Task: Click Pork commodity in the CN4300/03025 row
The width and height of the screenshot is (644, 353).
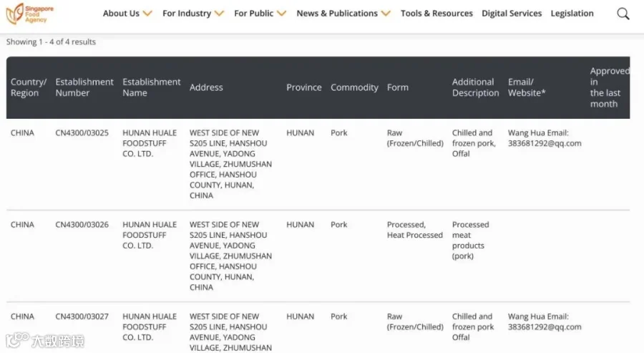Action: pyautogui.click(x=339, y=132)
